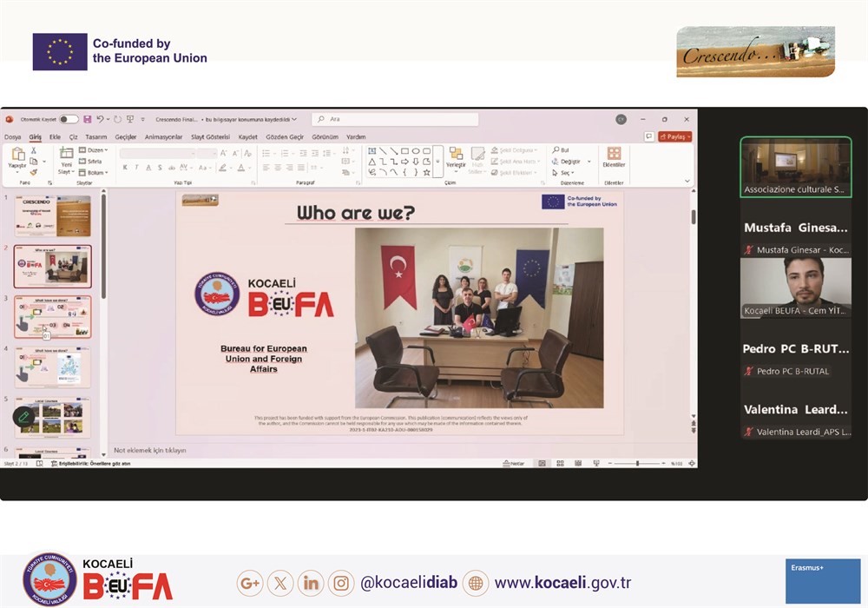868x608 pixels.
Task: Click the Ara search box
Action: [395, 119]
